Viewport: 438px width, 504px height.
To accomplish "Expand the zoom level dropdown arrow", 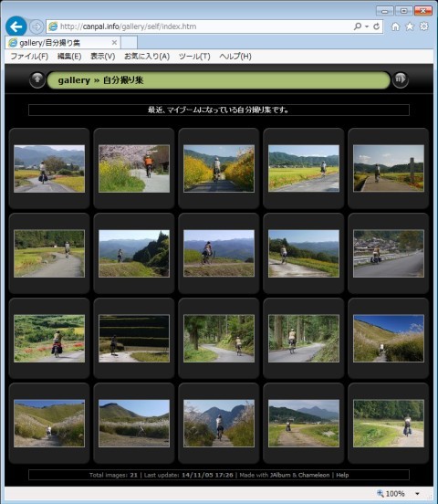I will pyautogui.click(x=417, y=493).
